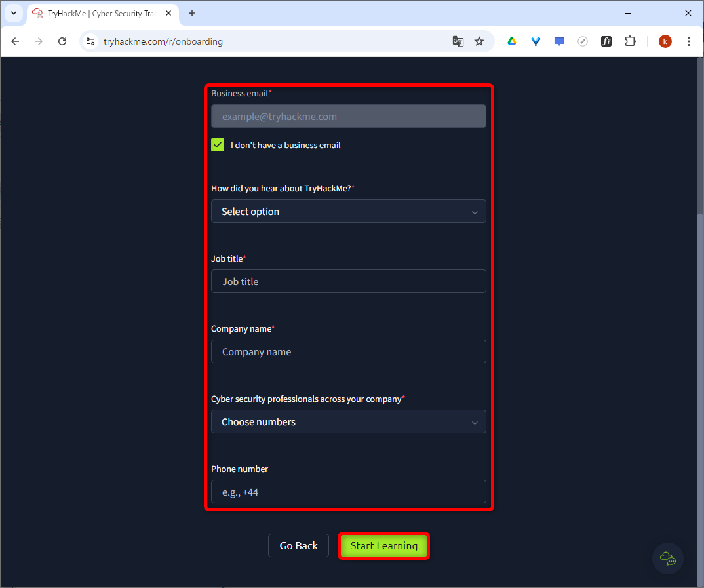Click the I don't have a business email label
Image resolution: width=704 pixels, height=588 pixels.
pos(286,145)
